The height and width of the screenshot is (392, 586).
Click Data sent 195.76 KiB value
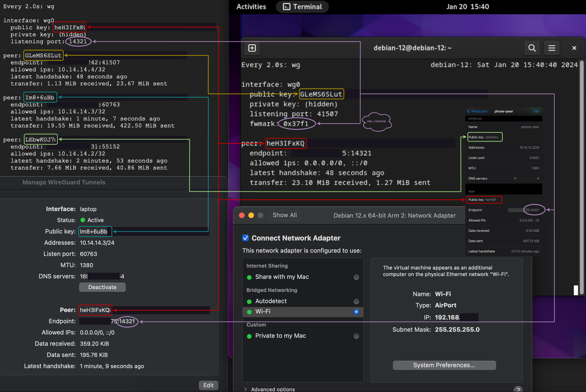[94, 355]
